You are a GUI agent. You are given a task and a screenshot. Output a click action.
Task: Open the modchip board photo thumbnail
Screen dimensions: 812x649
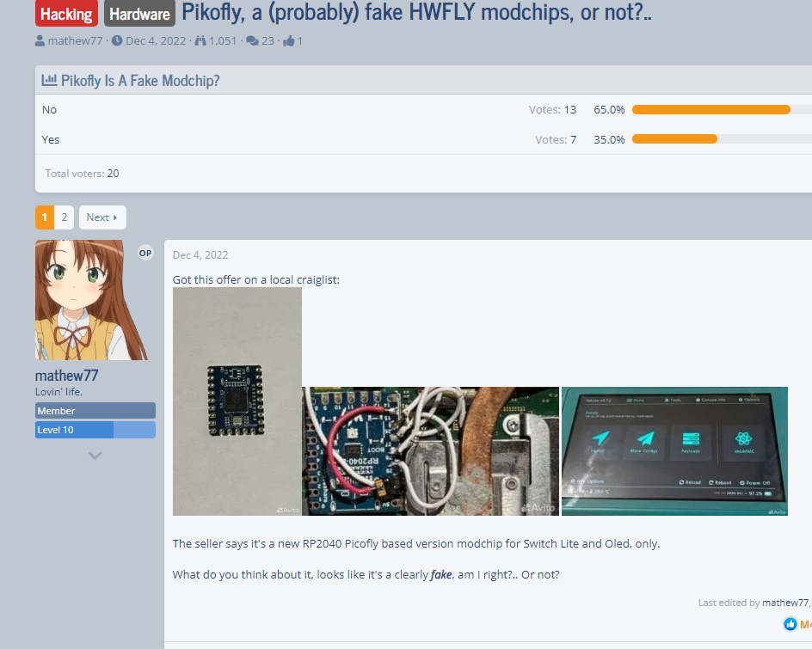tap(237, 401)
